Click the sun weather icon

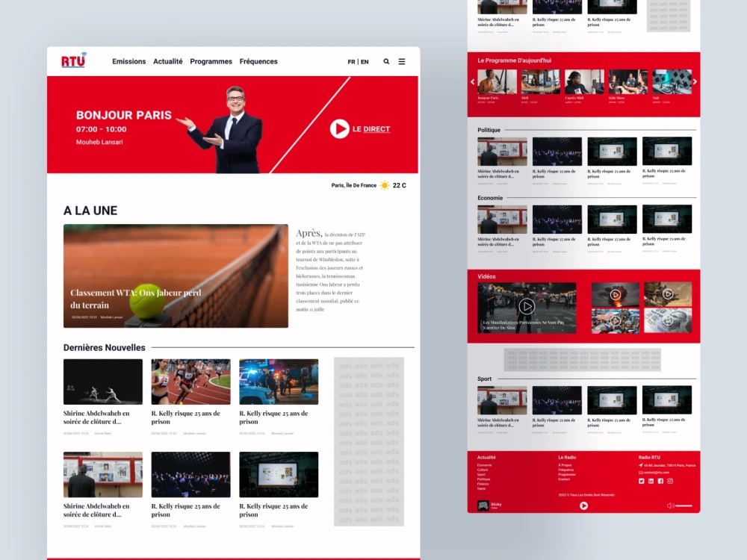point(385,185)
